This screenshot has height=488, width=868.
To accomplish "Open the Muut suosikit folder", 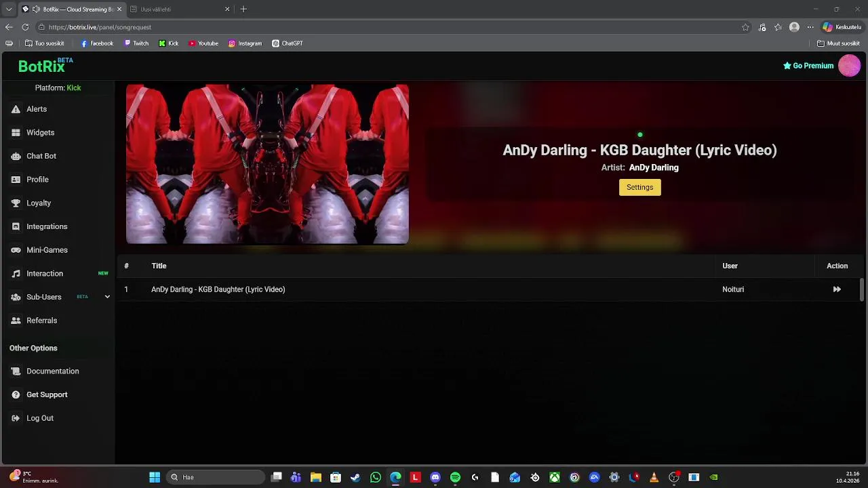I will (839, 43).
